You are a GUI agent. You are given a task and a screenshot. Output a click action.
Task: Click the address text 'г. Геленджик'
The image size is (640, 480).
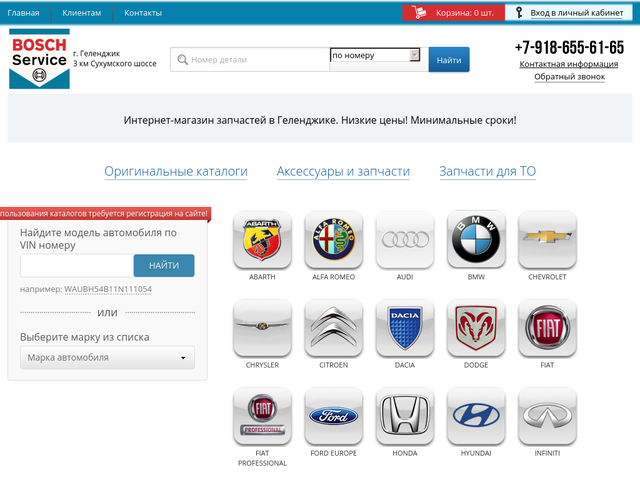(x=97, y=53)
